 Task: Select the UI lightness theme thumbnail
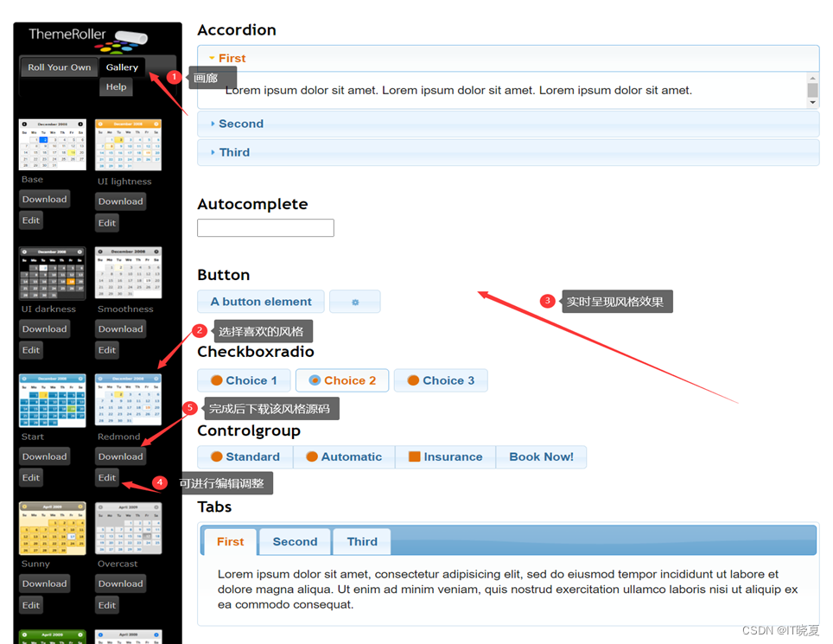point(128,144)
